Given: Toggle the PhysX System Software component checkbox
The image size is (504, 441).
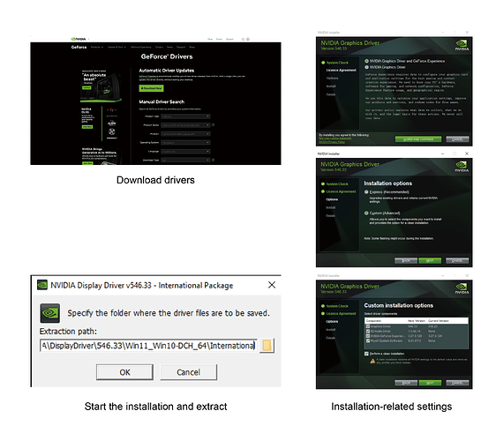Looking at the screenshot, I should (368, 340).
